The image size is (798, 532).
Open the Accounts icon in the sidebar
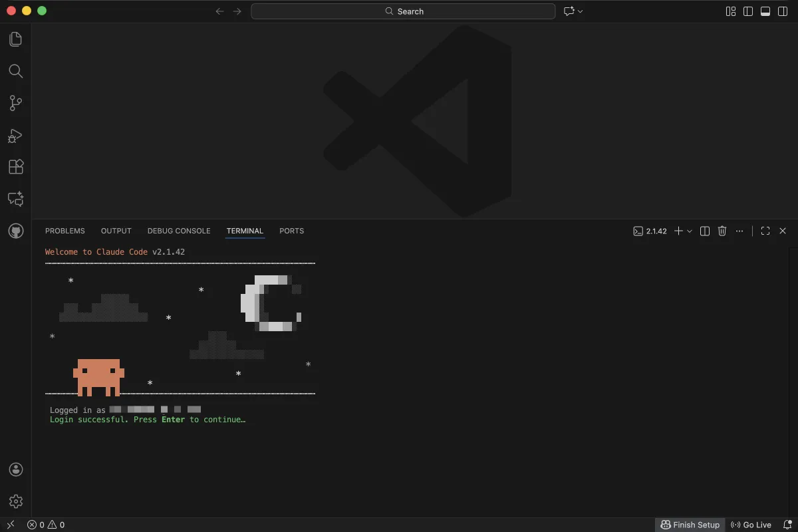tap(15, 469)
